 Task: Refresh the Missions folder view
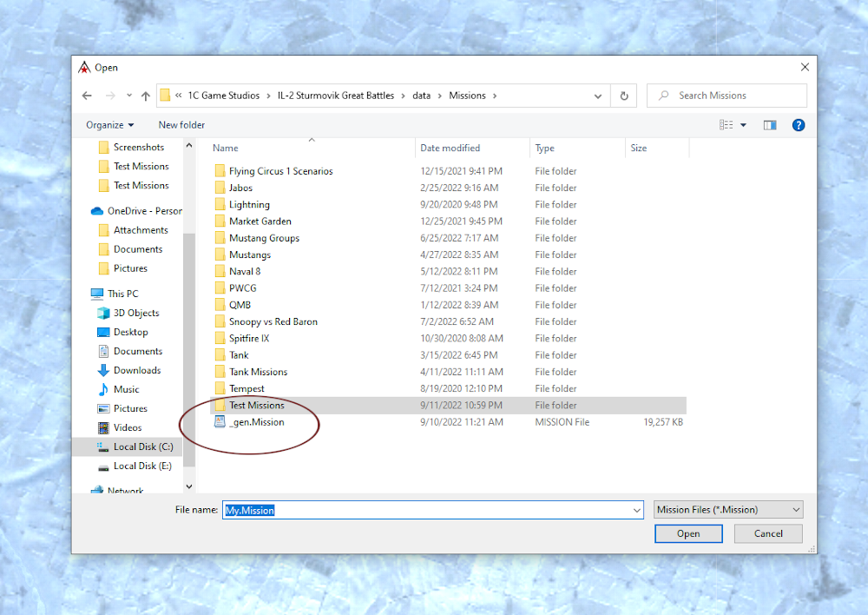624,96
